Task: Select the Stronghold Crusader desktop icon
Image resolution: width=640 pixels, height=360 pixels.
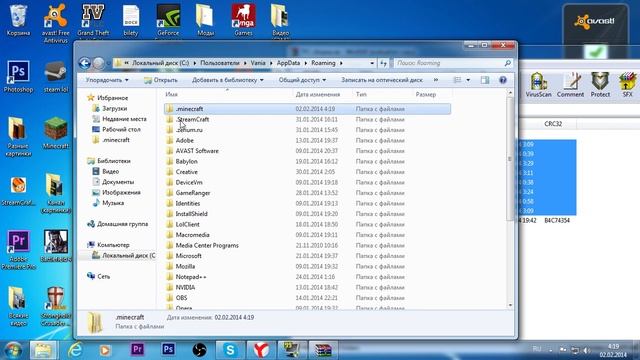Action: pyautogui.click(x=56, y=306)
